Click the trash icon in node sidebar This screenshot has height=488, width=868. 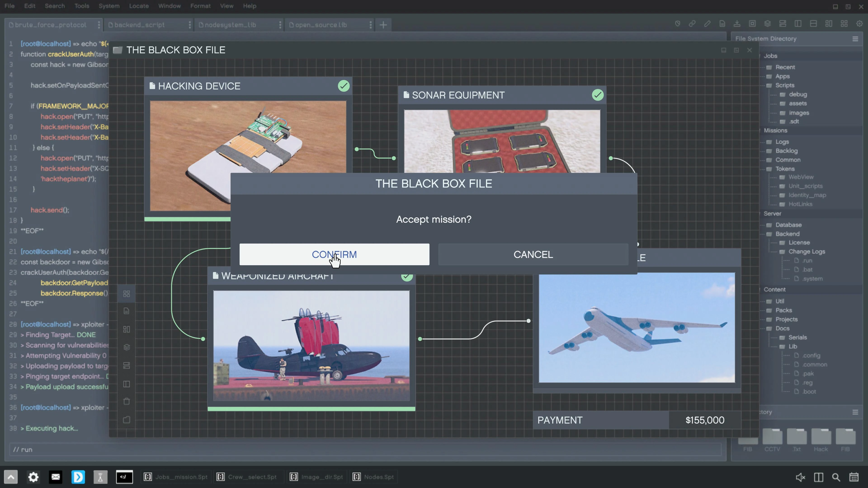(126, 401)
